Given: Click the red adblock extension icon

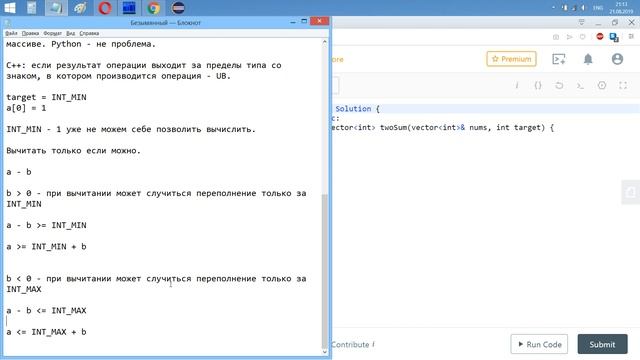Looking at the screenshot, I should [600, 37].
